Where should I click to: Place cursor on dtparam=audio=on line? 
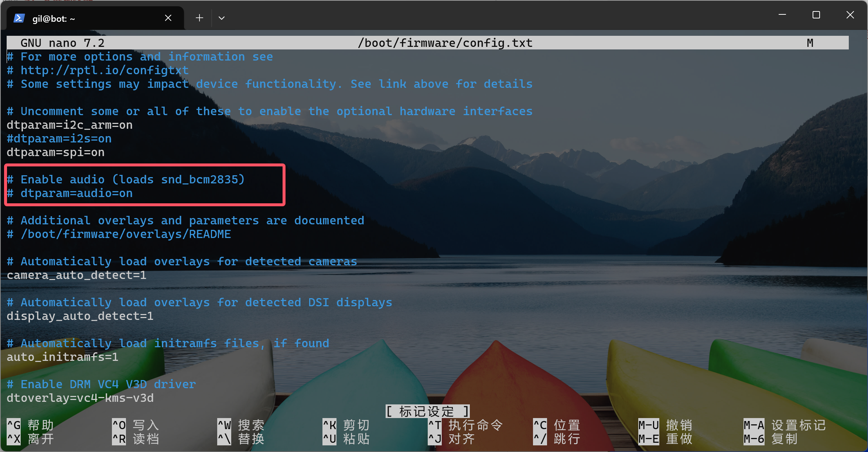coord(76,193)
